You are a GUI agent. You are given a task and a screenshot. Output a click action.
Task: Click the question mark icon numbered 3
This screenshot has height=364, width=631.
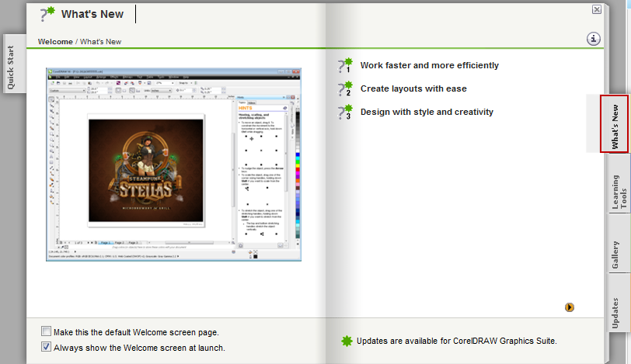pyautogui.click(x=345, y=112)
